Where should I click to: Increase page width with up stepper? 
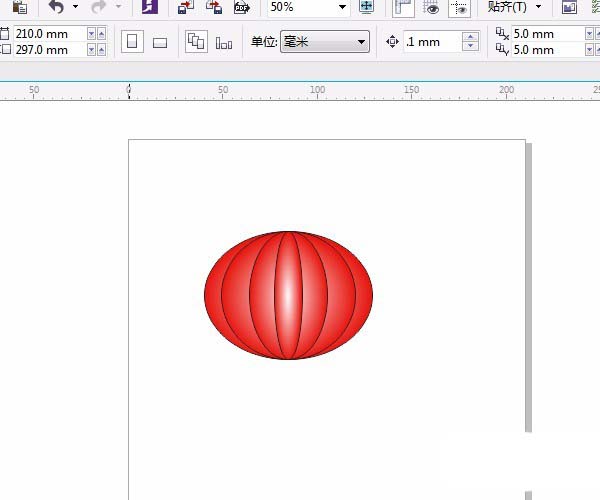101,34
